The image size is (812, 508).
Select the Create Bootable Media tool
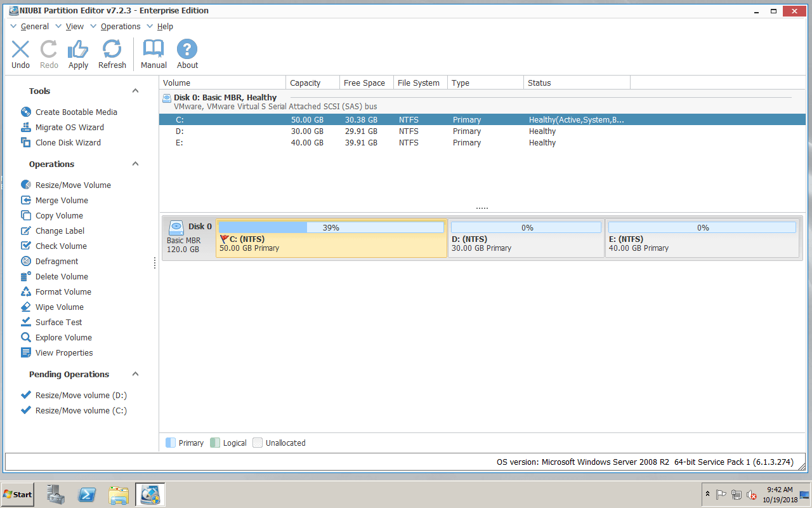pos(76,112)
